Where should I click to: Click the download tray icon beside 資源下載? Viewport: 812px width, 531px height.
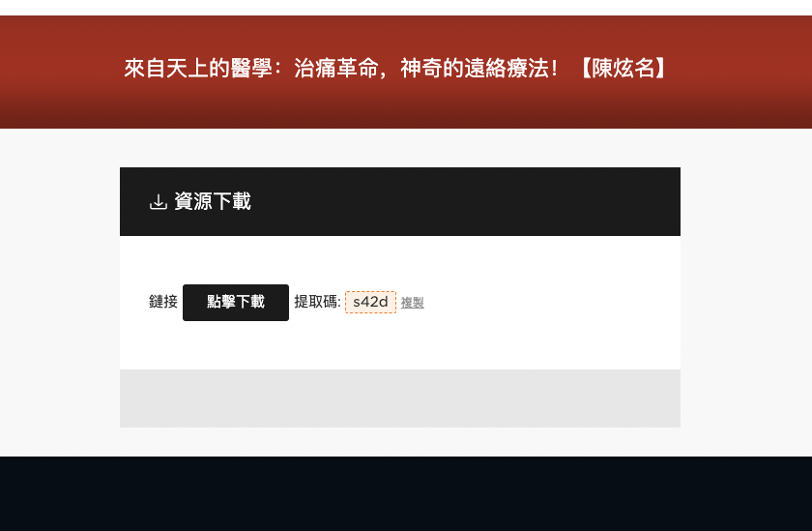pos(158,201)
